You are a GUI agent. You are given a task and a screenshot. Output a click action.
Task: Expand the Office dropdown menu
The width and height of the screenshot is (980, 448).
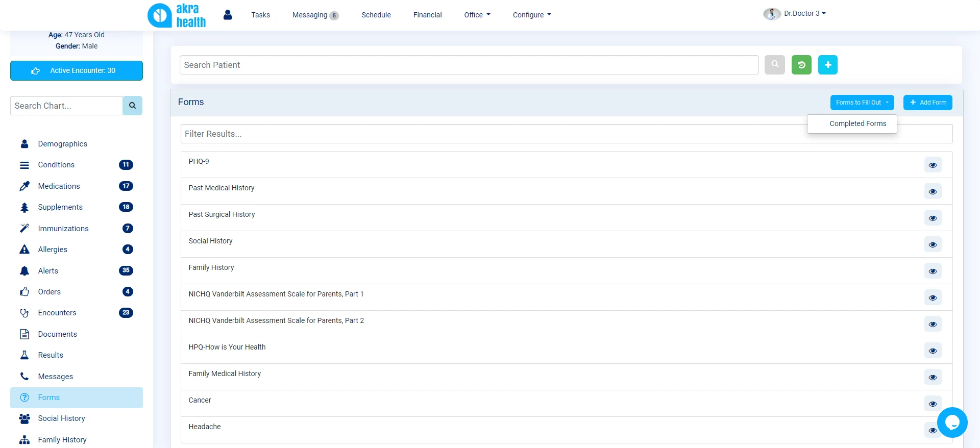pyautogui.click(x=477, y=15)
